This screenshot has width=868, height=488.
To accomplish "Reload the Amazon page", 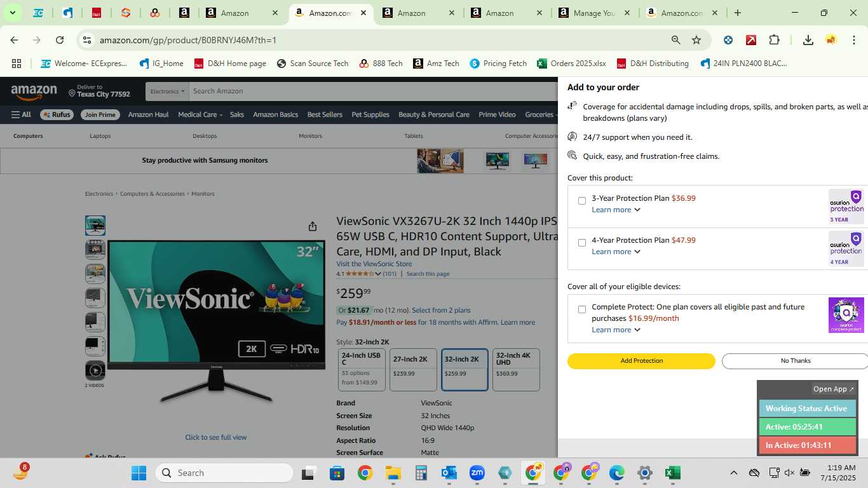I will pos(60,40).
